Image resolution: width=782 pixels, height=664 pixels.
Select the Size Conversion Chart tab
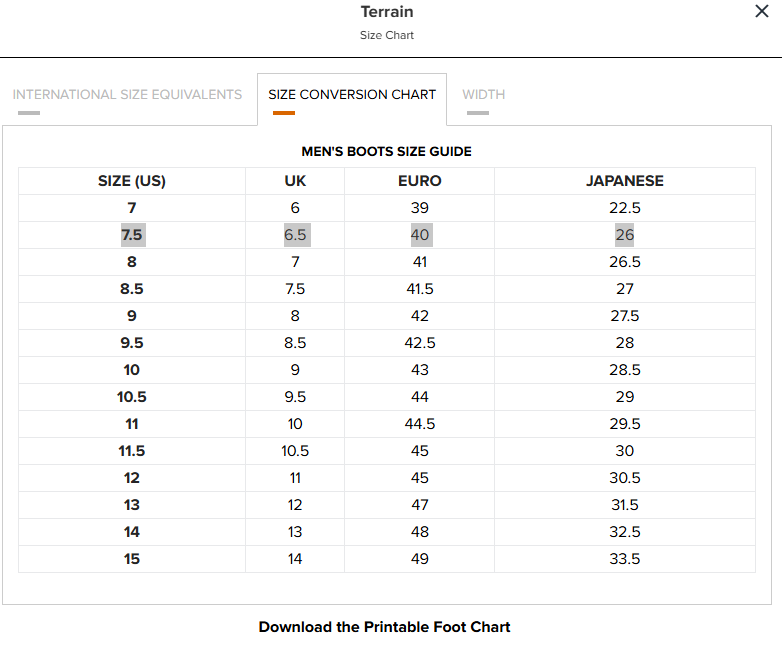tap(352, 95)
